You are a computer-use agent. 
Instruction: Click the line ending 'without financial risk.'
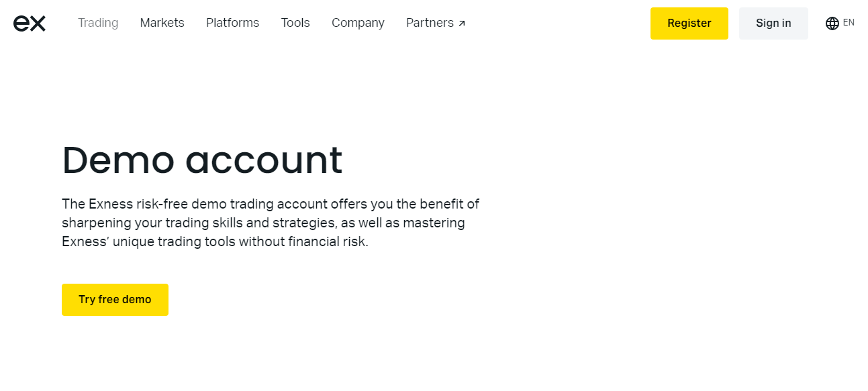tap(215, 241)
